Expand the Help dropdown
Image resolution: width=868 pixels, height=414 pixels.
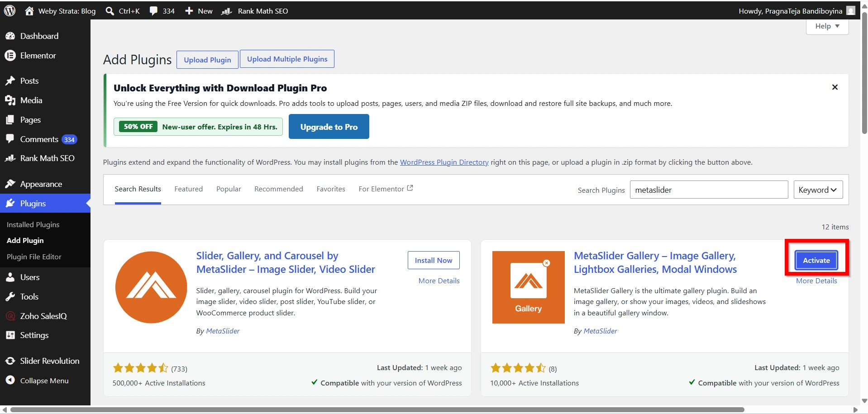tap(827, 26)
